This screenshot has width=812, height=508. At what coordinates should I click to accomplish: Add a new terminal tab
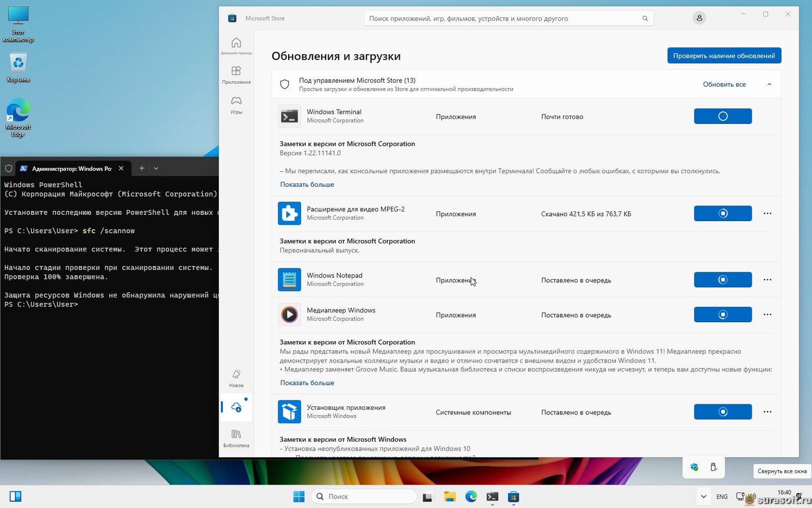pyautogui.click(x=142, y=168)
